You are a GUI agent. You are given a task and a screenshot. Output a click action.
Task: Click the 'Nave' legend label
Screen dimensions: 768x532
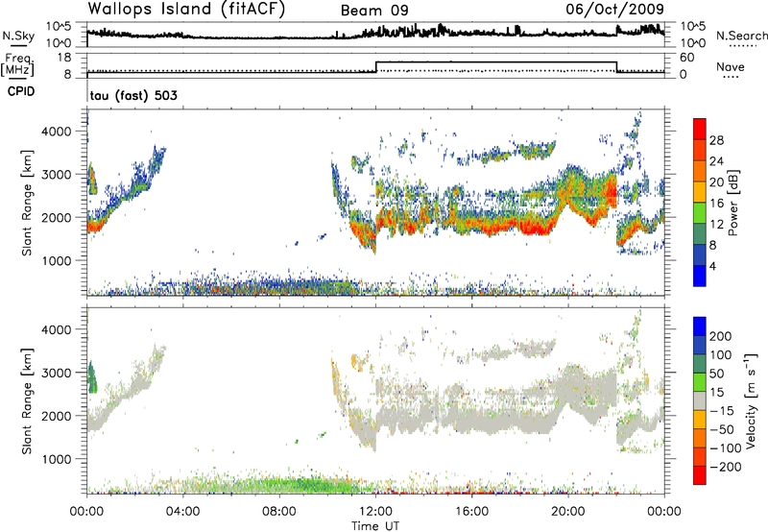point(731,66)
